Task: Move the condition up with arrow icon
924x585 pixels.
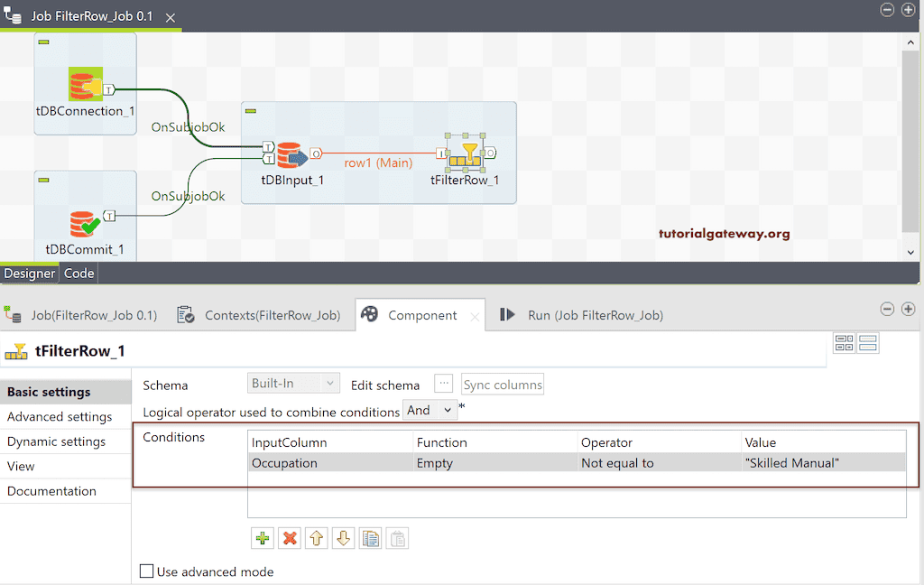Action: [x=316, y=537]
